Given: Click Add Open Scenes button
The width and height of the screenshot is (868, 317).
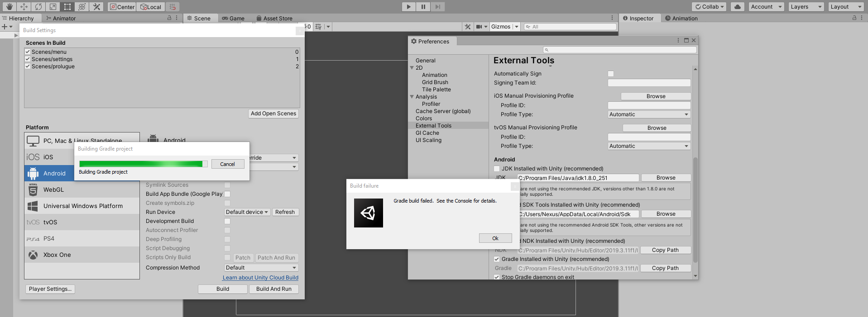Looking at the screenshot, I should pyautogui.click(x=273, y=114).
